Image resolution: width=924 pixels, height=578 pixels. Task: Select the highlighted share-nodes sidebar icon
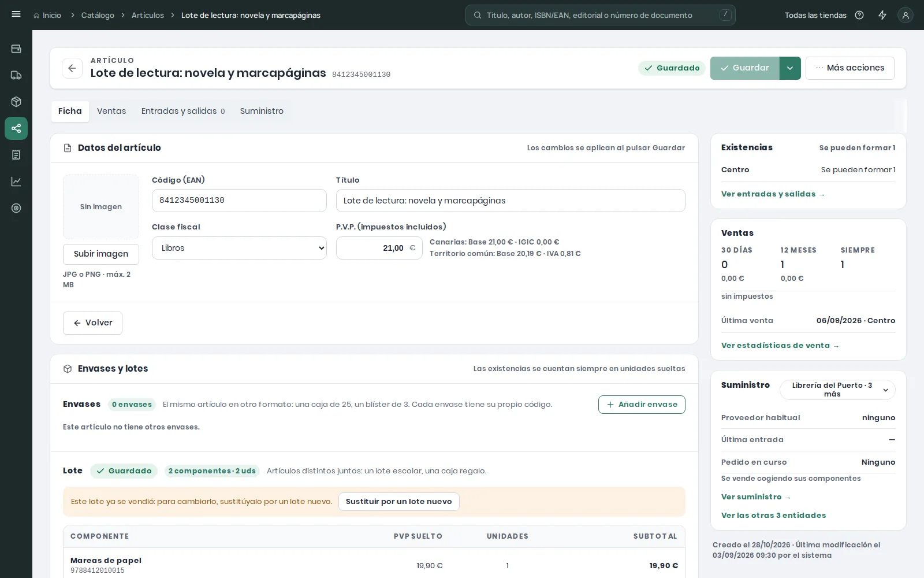pyautogui.click(x=16, y=128)
